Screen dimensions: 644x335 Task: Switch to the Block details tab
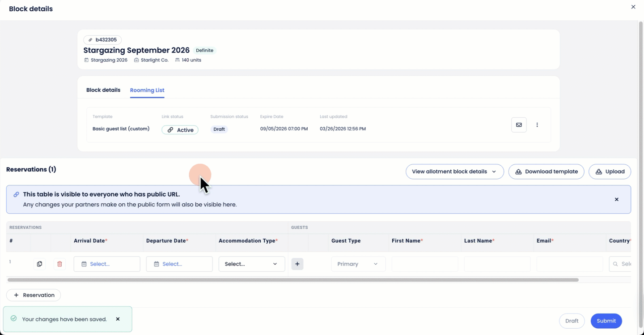(x=103, y=90)
